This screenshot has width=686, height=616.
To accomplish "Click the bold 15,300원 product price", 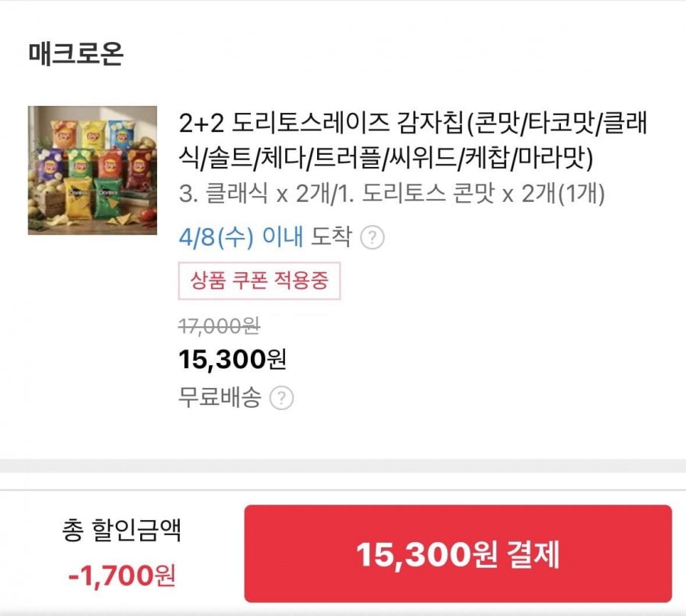I will pos(232,358).
